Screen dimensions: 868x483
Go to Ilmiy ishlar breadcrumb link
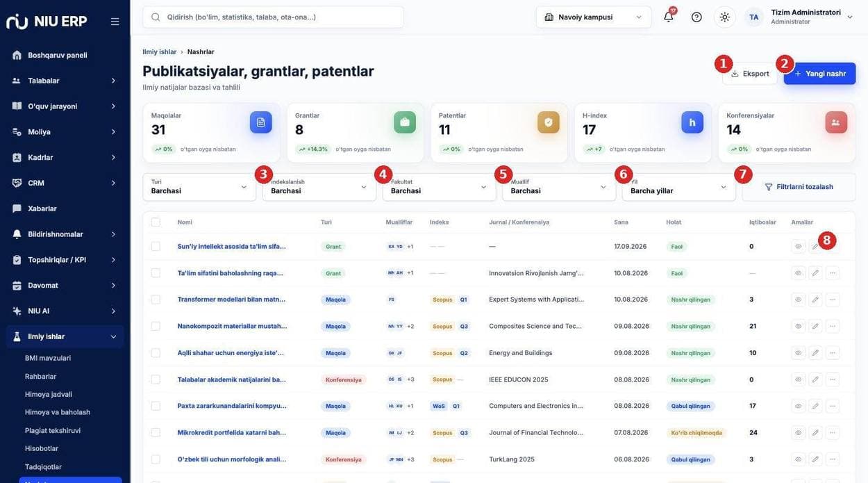(x=160, y=51)
